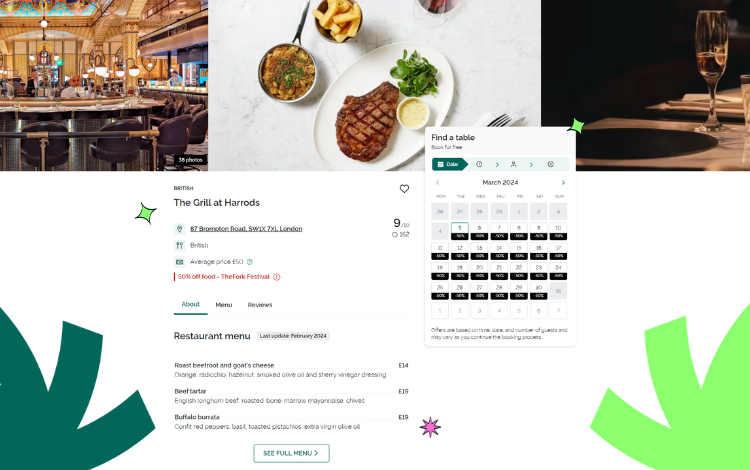This screenshot has height=470, width=750.
Task: Go to previous month in calendar
Action: [437, 183]
